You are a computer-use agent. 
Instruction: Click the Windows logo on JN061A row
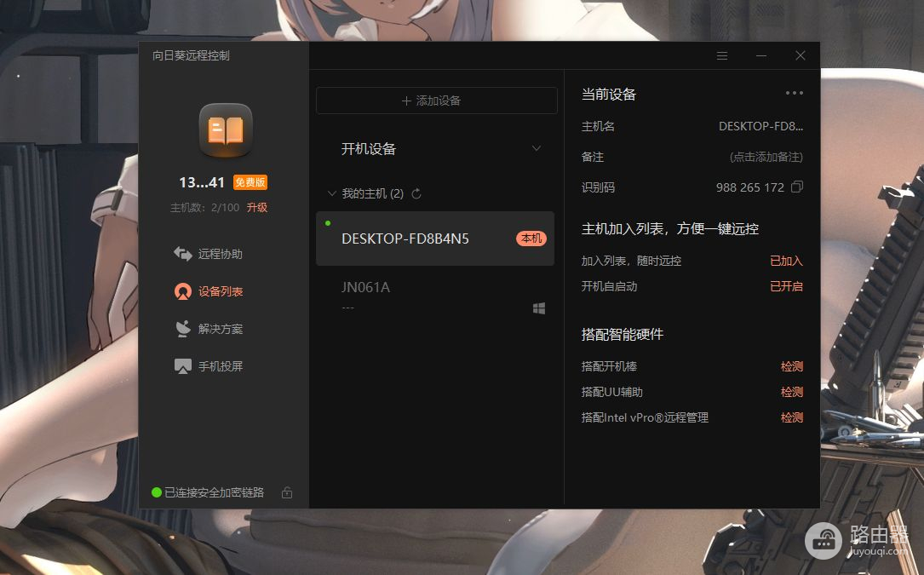(538, 308)
